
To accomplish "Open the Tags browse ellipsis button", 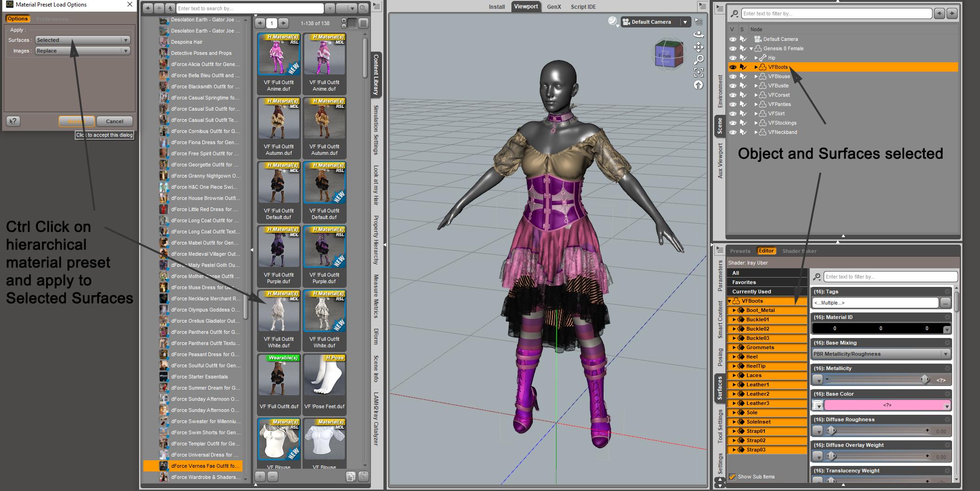I will 945,303.
